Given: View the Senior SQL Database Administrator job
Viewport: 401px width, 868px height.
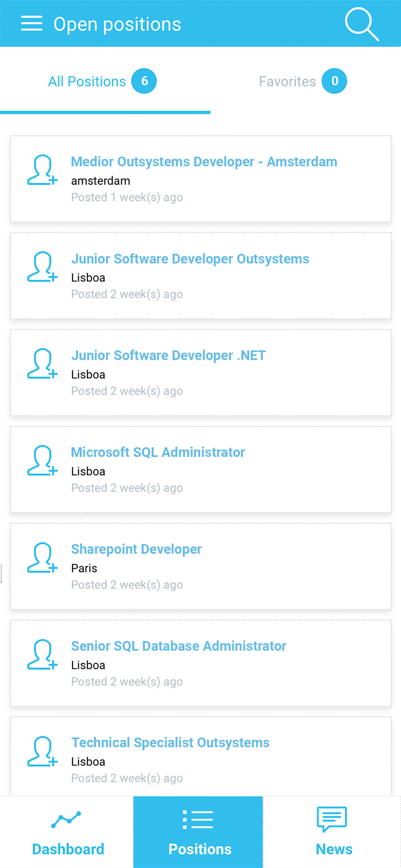Looking at the screenshot, I should click(178, 646).
